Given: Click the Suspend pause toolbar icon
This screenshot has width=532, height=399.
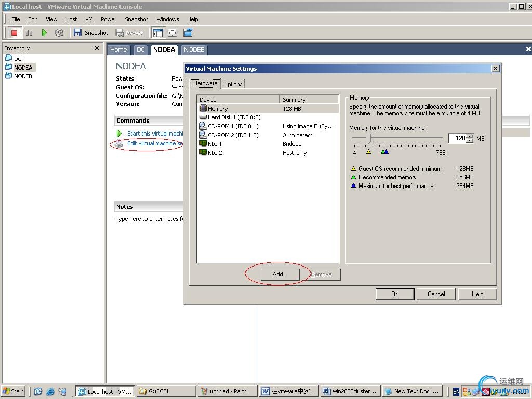Looking at the screenshot, I should [x=29, y=33].
